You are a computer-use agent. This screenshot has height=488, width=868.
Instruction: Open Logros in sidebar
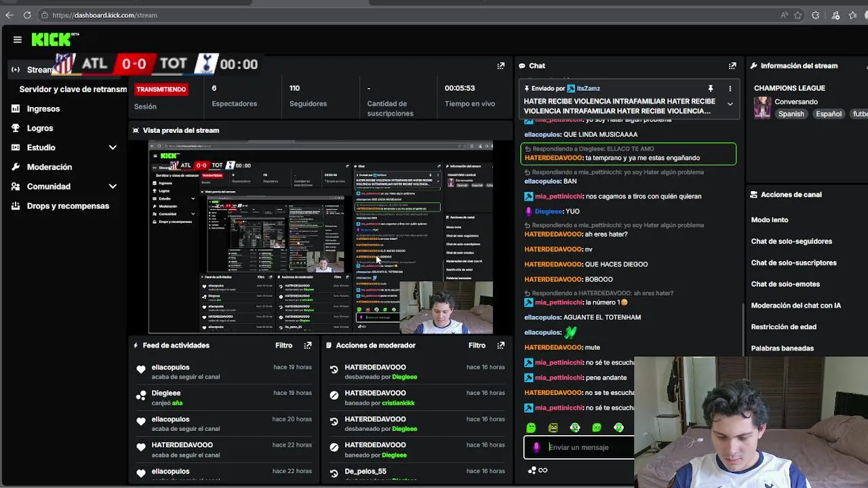pyautogui.click(x=40, y=128)
